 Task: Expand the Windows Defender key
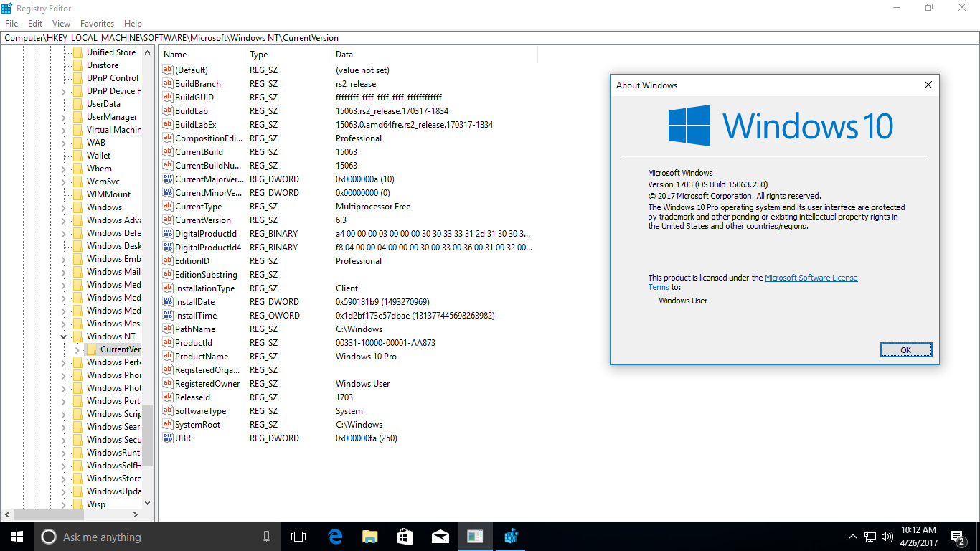63,233
